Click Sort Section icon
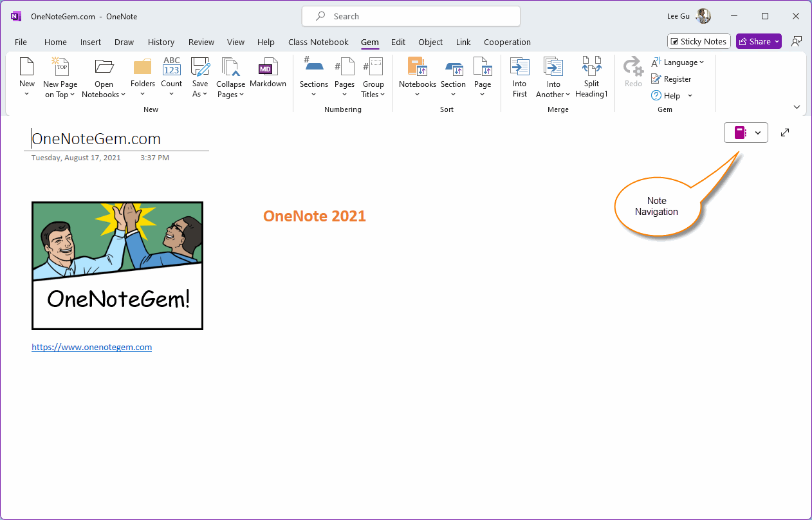The width and height of the screenshot is (812, 520). click(x=454, y=68)
